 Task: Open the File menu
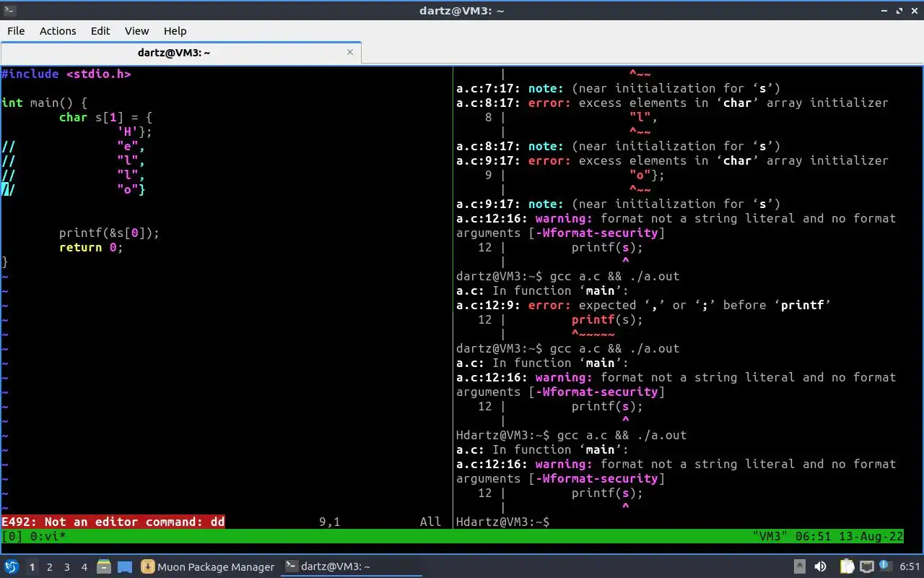(16, 31)
